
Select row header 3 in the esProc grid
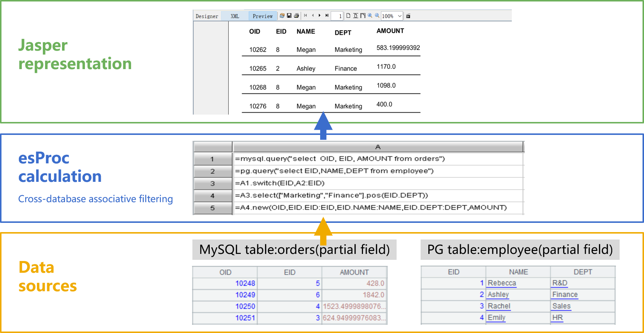pos(212,183)
